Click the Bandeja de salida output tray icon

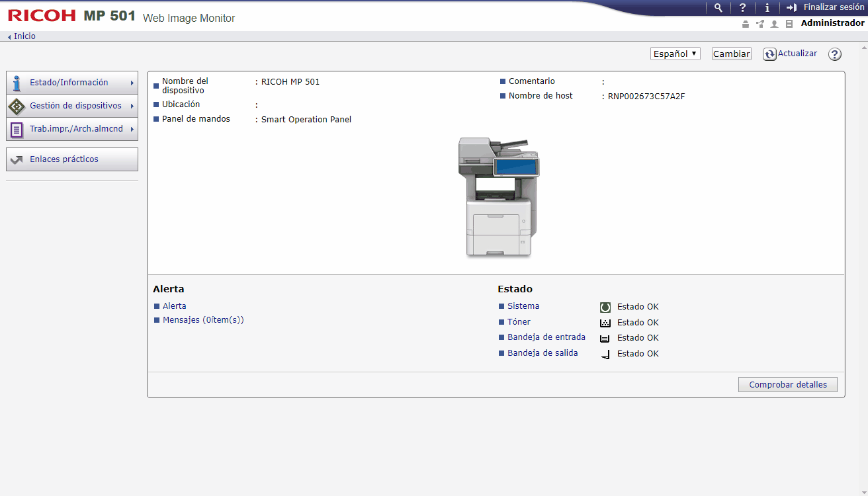click(605, 353)
